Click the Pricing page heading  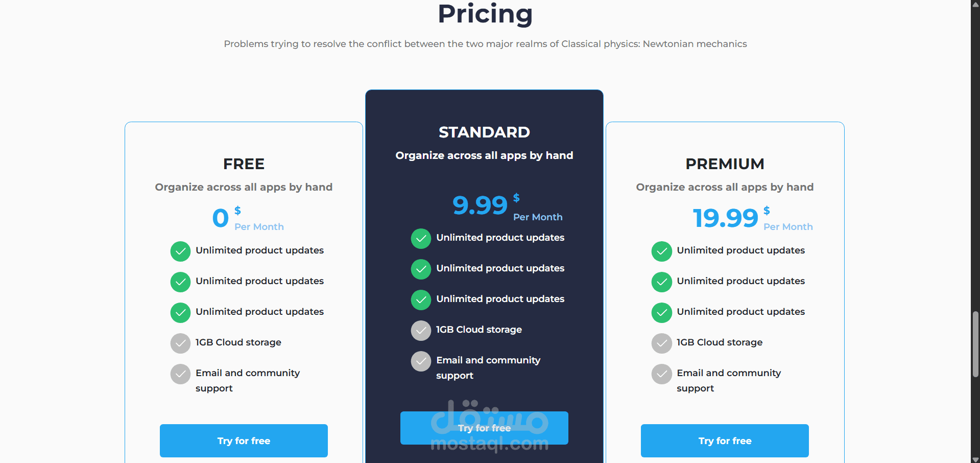[x=485, y=14]
